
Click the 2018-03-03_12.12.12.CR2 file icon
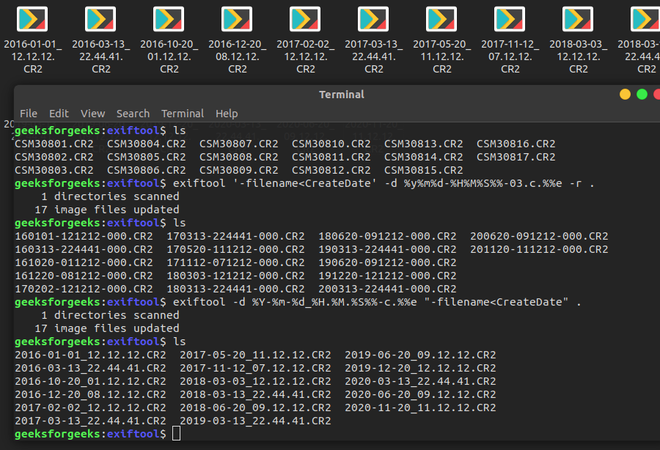tap(576, 21)
